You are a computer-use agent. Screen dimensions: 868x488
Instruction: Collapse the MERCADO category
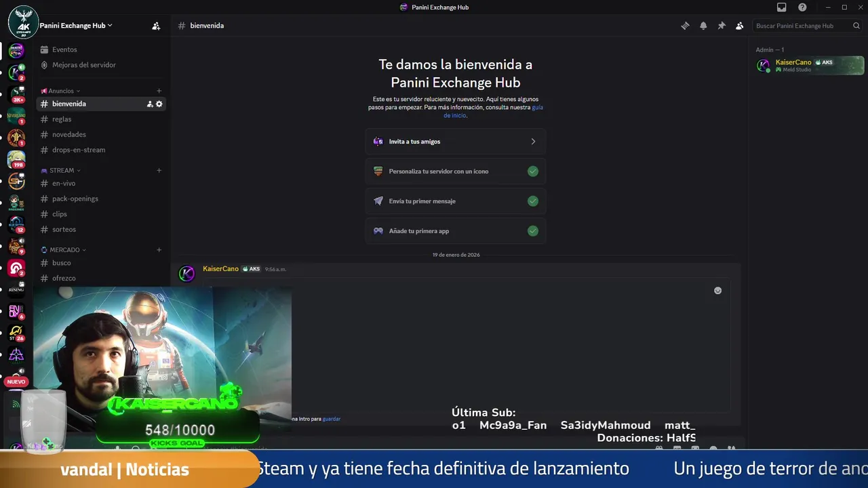(64, 249)
